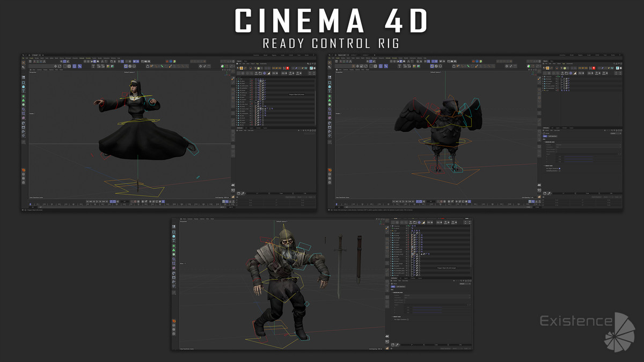The image size is (644, 362).
Task: Click search magnifier in nun window Objects panel
Action: coord(308,64)
